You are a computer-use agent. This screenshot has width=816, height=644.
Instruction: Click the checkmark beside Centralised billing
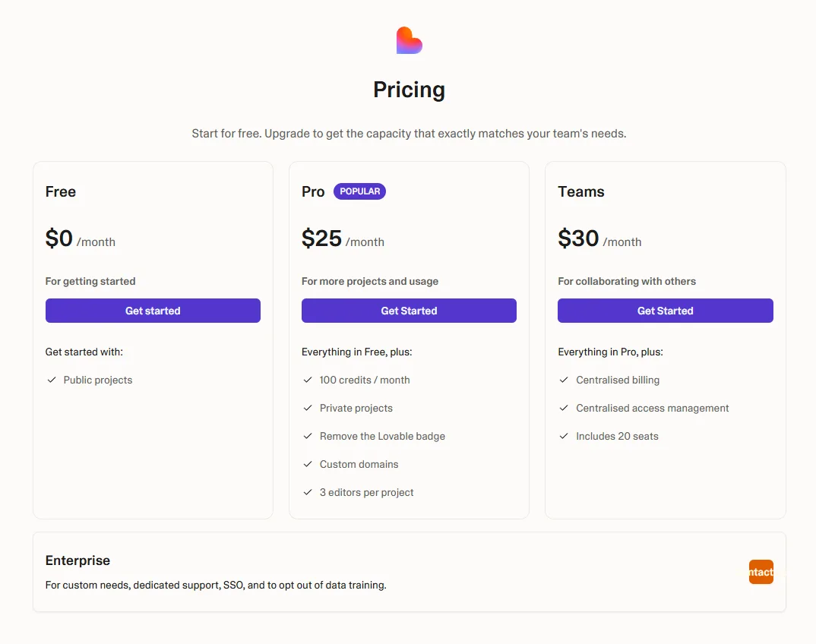(564, 380)
